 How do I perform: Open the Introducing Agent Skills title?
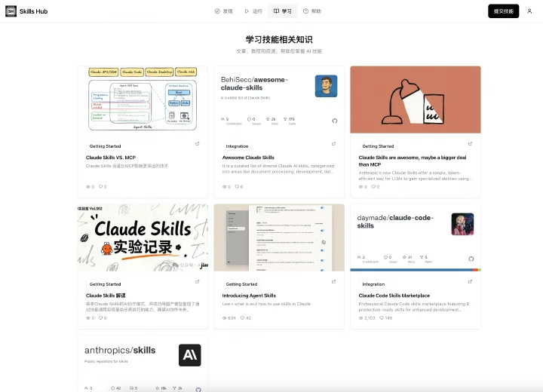point(249,296)
